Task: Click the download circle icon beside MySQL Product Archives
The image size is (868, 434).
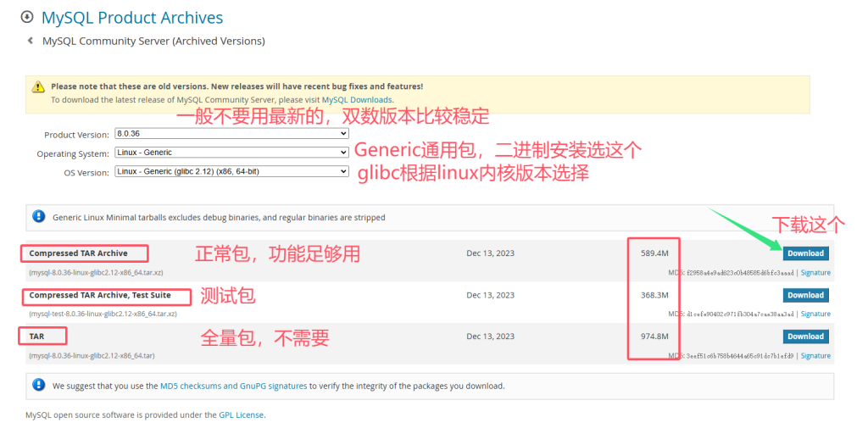Action: pyautogui.click(x=26, y=17)
